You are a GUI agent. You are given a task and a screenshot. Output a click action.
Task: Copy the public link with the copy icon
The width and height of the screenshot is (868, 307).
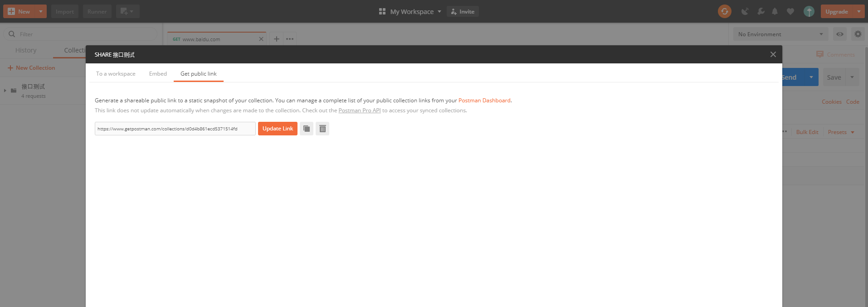click(x=307, y=129)
